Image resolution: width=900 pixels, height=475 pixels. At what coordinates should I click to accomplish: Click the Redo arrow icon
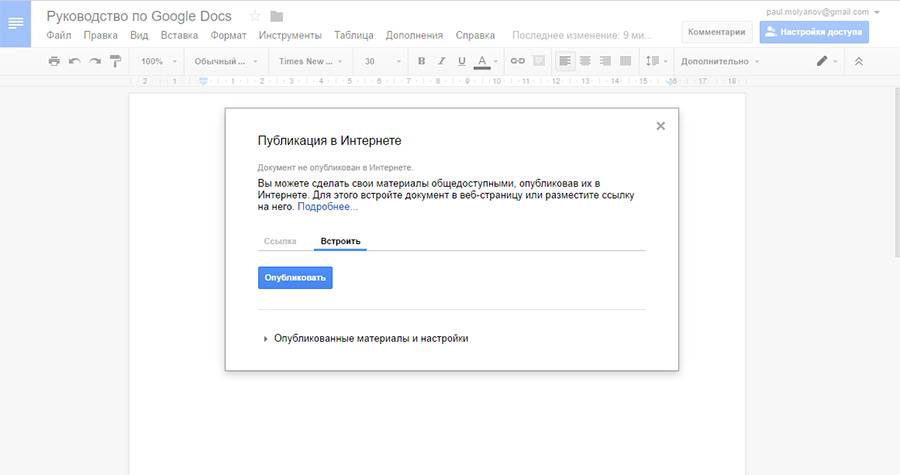tap(95, 61)
